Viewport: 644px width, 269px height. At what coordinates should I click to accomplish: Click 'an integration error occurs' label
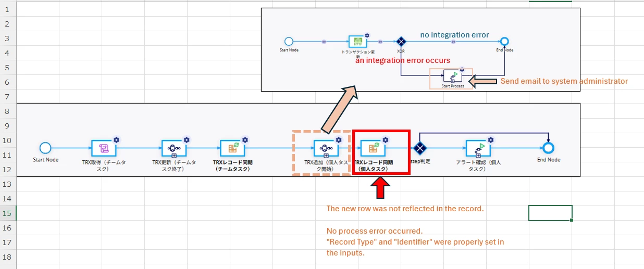point(403,60)
